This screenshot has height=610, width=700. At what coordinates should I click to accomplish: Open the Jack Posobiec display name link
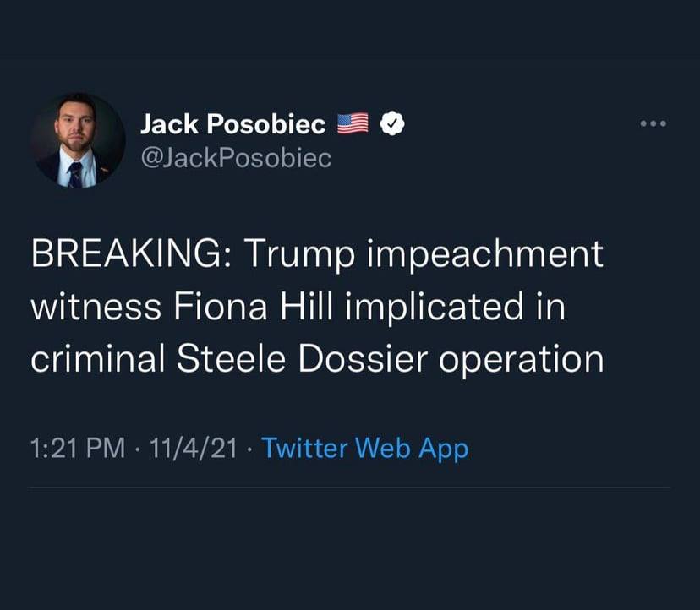232,124
